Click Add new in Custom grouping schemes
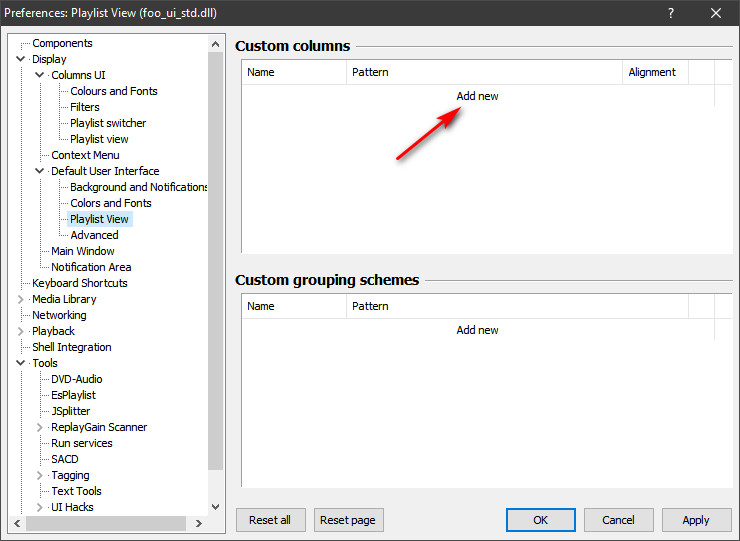740x541 pixels. (477, 330)
